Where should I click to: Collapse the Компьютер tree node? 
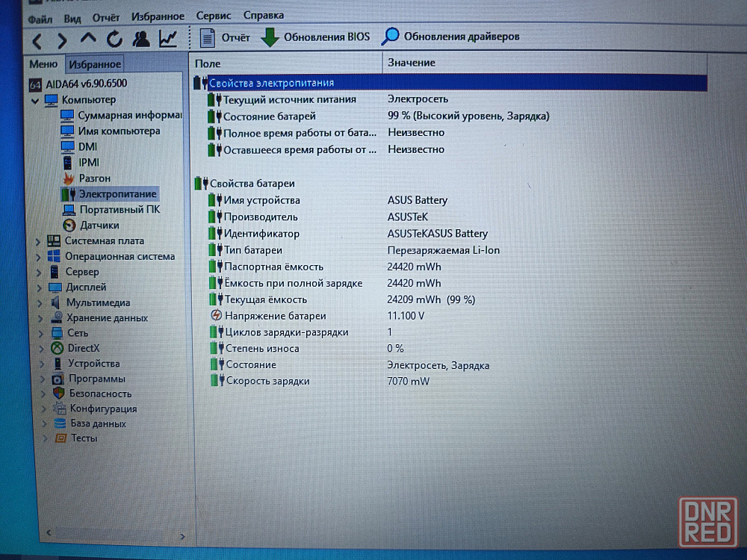[35, 101]
